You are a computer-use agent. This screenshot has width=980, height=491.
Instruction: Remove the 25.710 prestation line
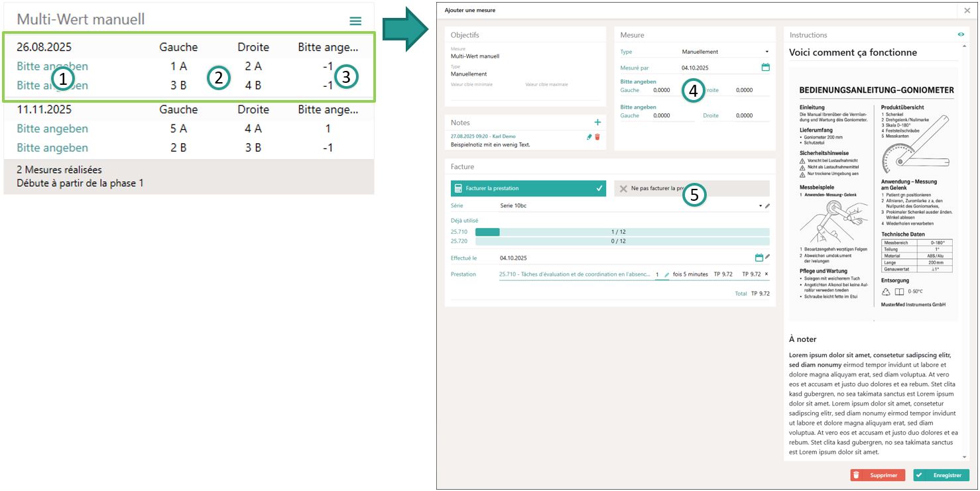tap(766, 274)
